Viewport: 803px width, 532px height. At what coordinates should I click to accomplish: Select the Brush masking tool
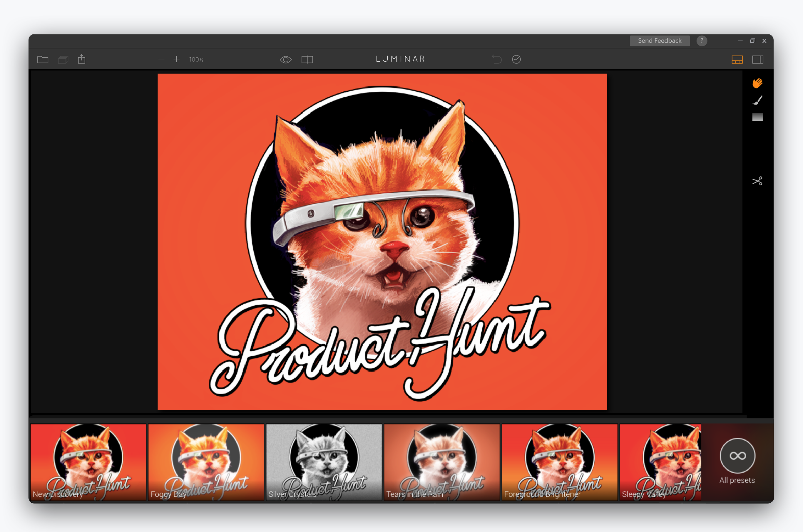(x=757, y=100)
